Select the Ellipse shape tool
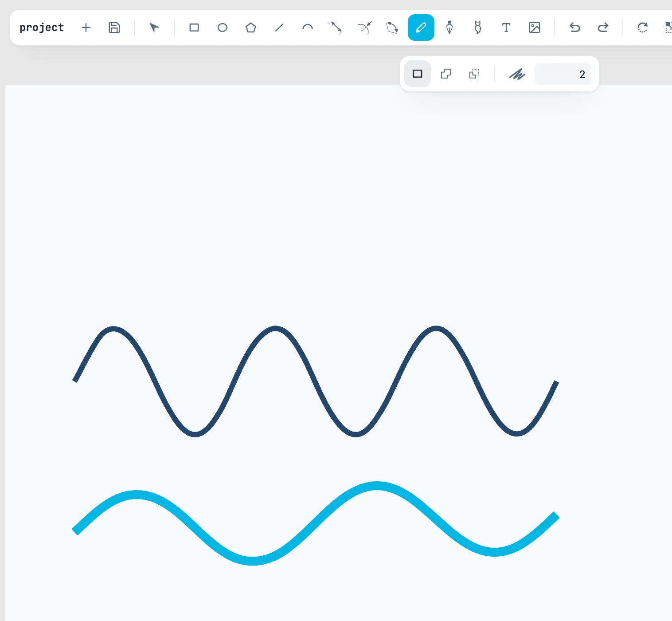Viewport: 672px width, 621px height. 223,28
